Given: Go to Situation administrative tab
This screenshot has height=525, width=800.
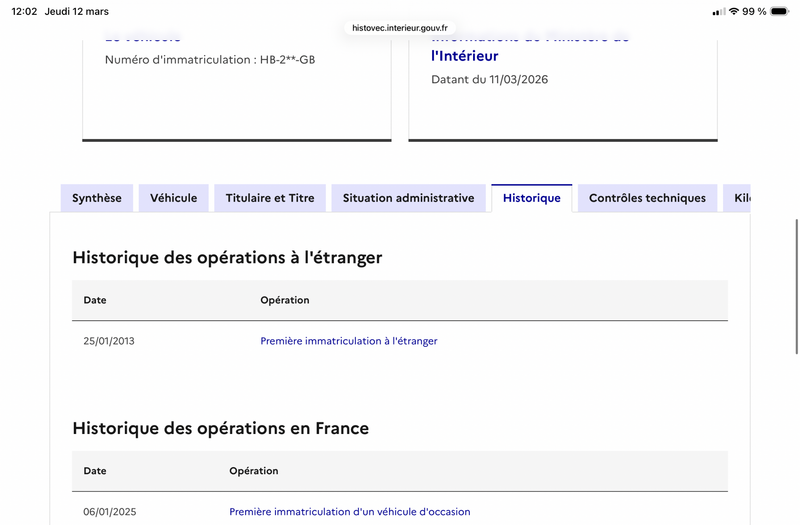Looking at the screenshot, I should pyautogui.click(x=408, y=198).
